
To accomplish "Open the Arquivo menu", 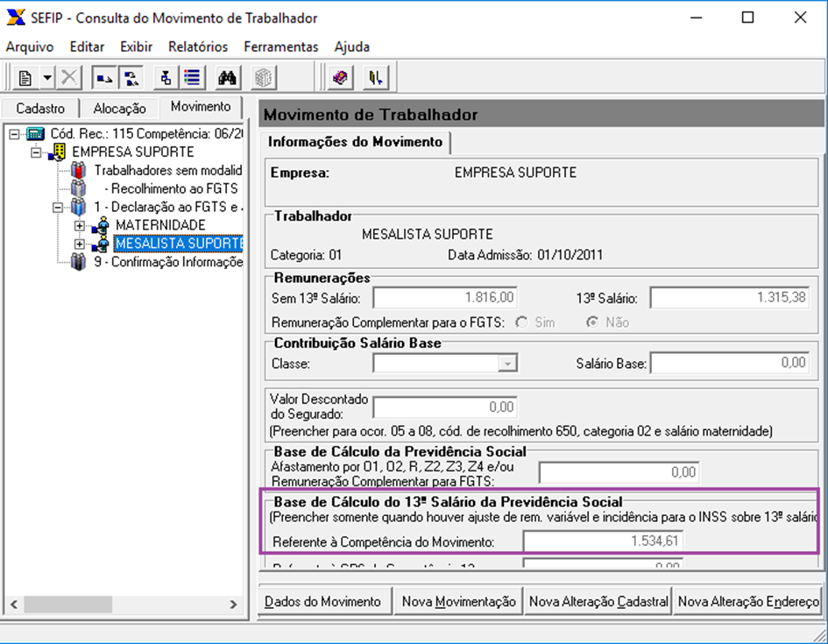I will 30,47.
